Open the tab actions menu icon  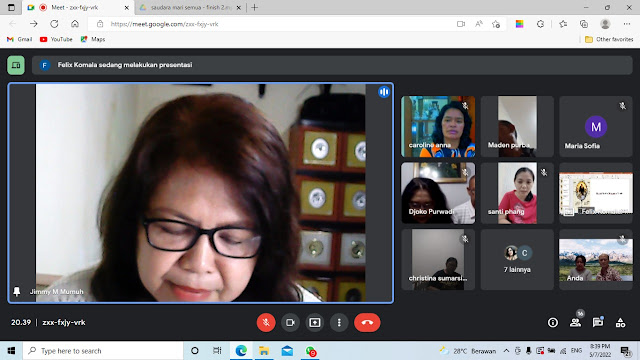(x=11, y=7)
